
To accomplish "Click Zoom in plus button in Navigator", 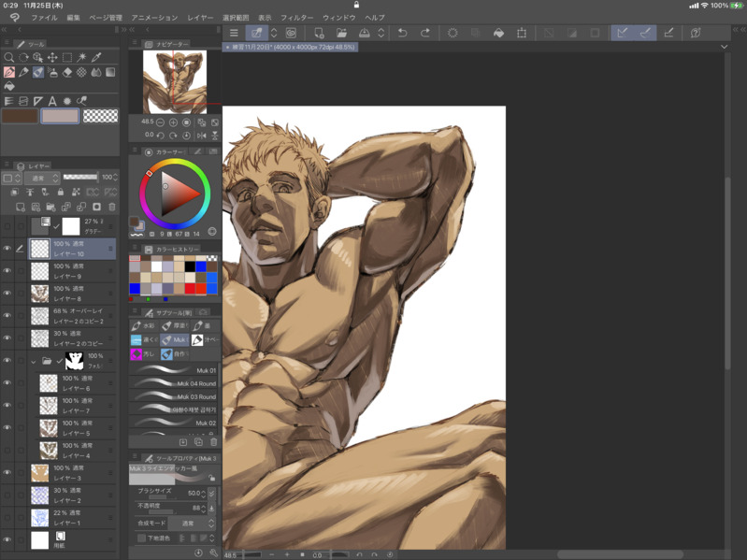I will click(173, 122).
